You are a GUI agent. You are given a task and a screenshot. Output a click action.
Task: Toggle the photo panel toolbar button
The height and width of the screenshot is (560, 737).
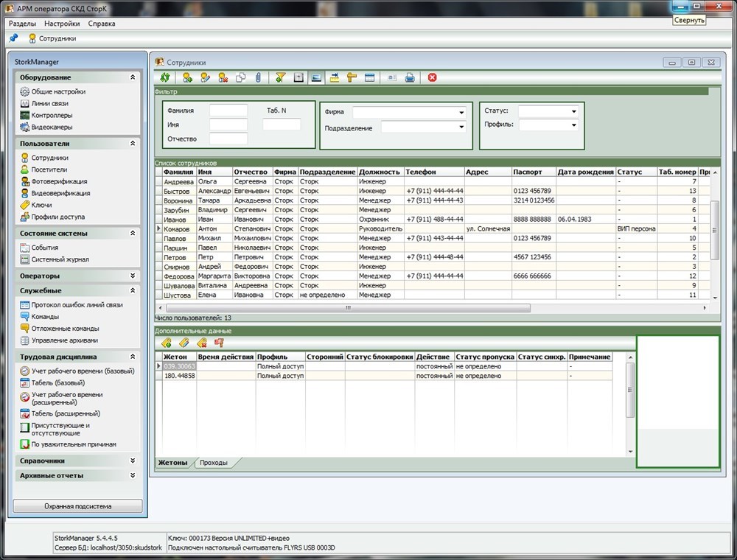pyautogui.click(x=316, y=77)
